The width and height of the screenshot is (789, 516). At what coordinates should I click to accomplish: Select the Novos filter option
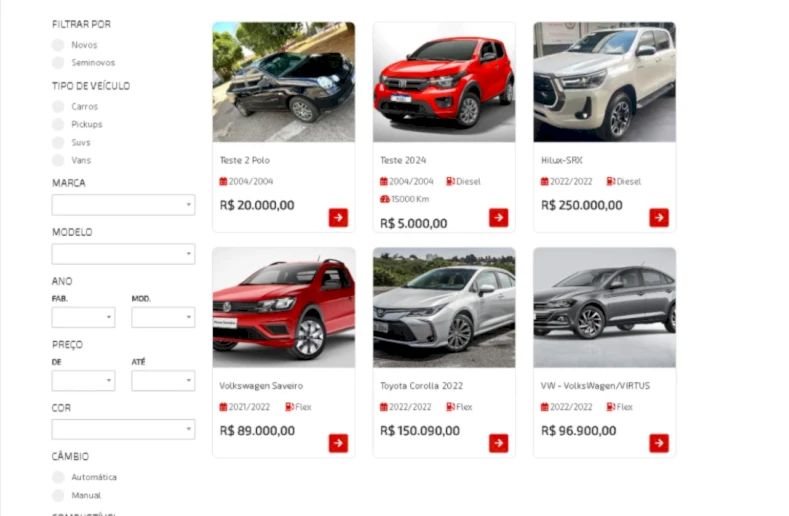tap(58, 45)
